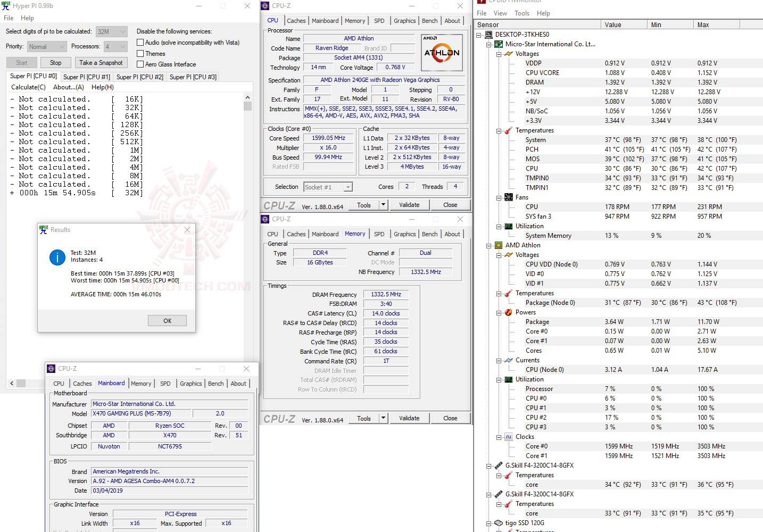The height and width of the screenshot is (532, 763).
Task: Click Validate in the CPU-Z Memory window
Action: [409, 418]
